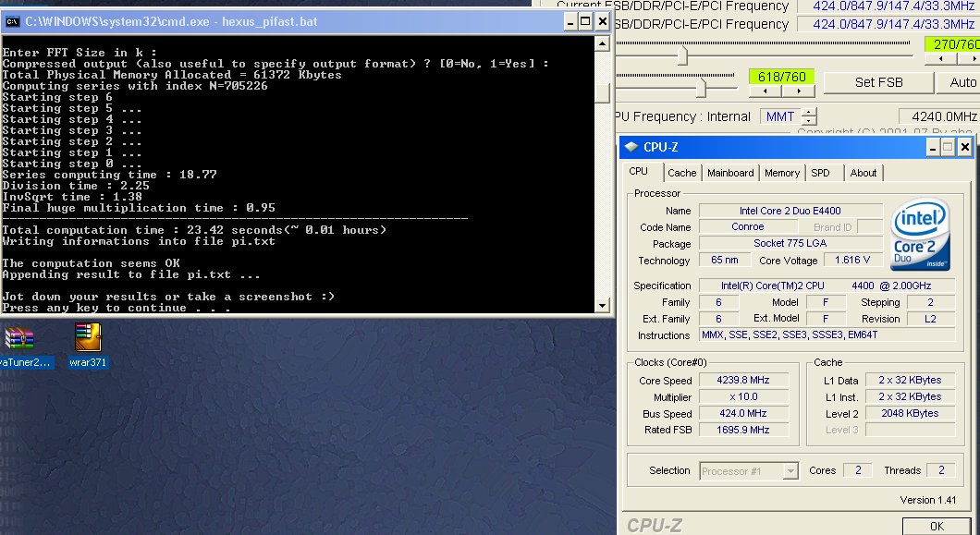Click the Intel Core 2 Duo logo
The height and width of the screenshot is (535, 980).
point(920,235)
